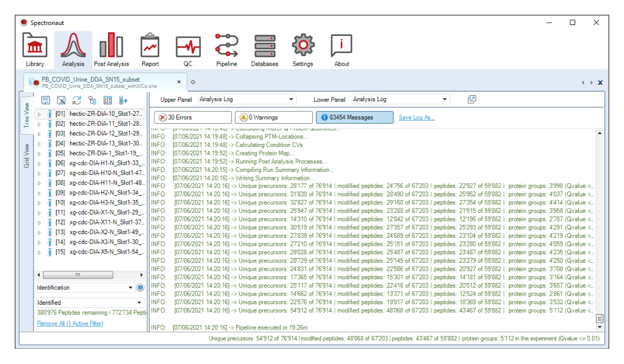Click the A-Z sort icon
The width and height of the screenshot is (624, 364).
[x=107, y=100]
